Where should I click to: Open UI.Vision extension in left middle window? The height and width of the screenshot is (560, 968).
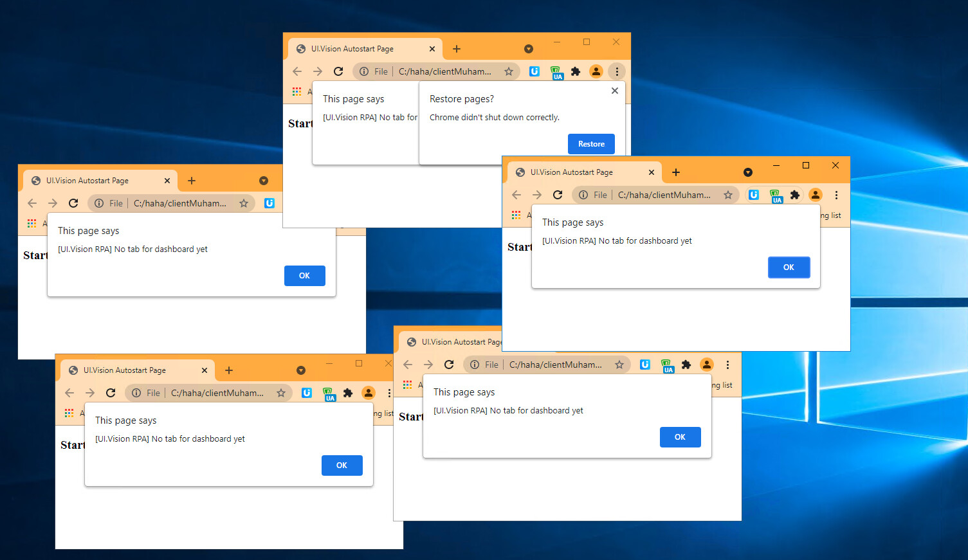coord(269,203)
